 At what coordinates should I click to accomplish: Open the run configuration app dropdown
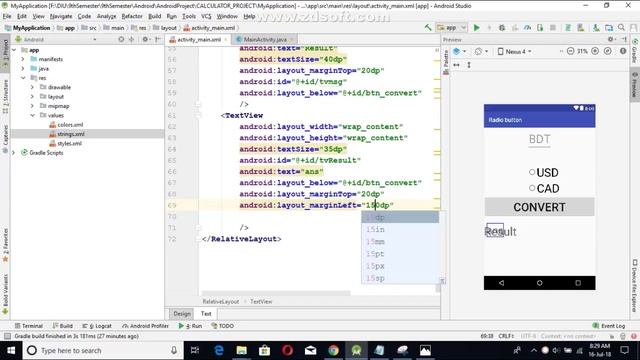tap(452, 28)
